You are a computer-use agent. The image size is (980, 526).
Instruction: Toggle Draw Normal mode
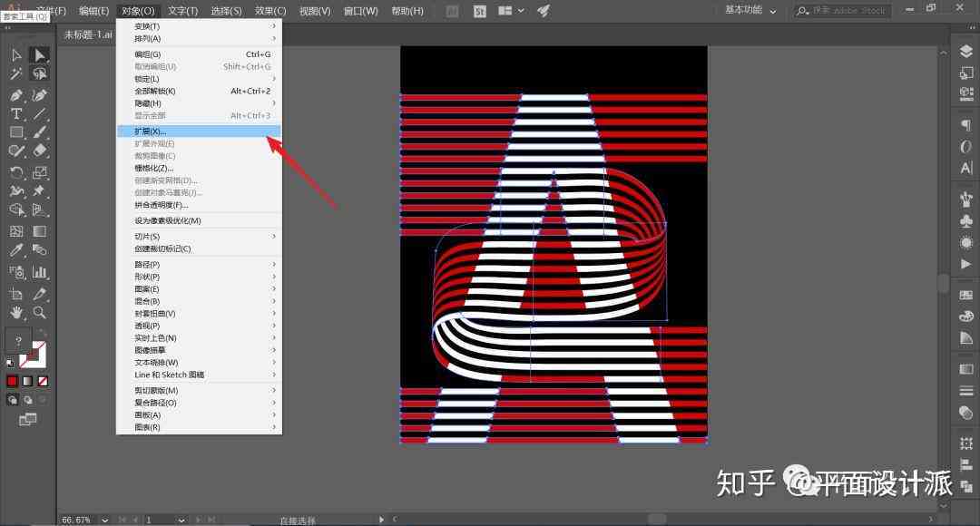pyautogui.click(x=13, y=400)
